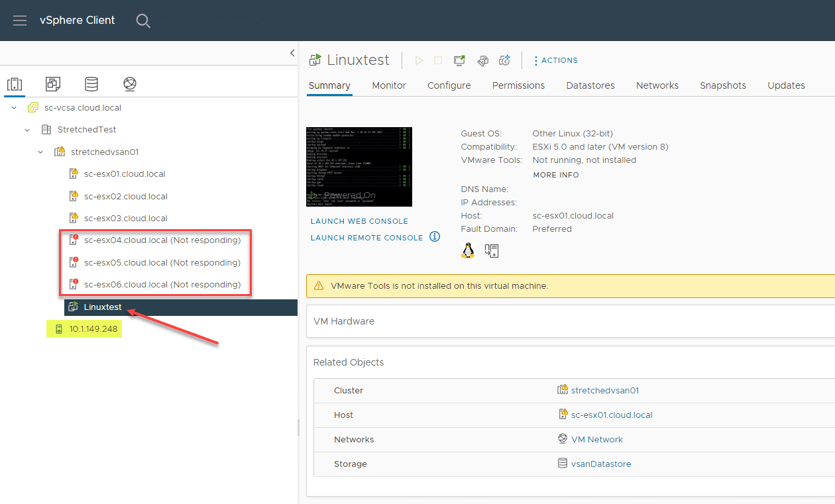This screenshot has height=504, width=835.
Task: Open the Actions dropdown menu
Action: tap(556, 60)
